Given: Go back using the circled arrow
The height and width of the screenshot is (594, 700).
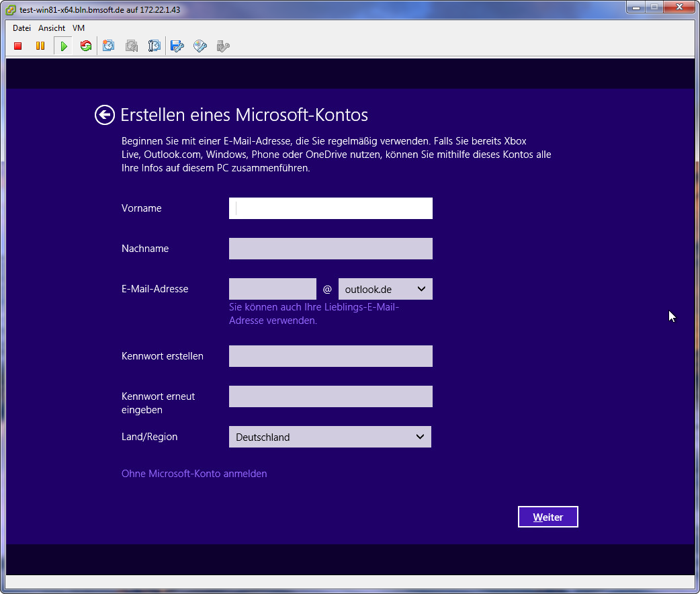Looking at the screenshot, I should point(105,115).
